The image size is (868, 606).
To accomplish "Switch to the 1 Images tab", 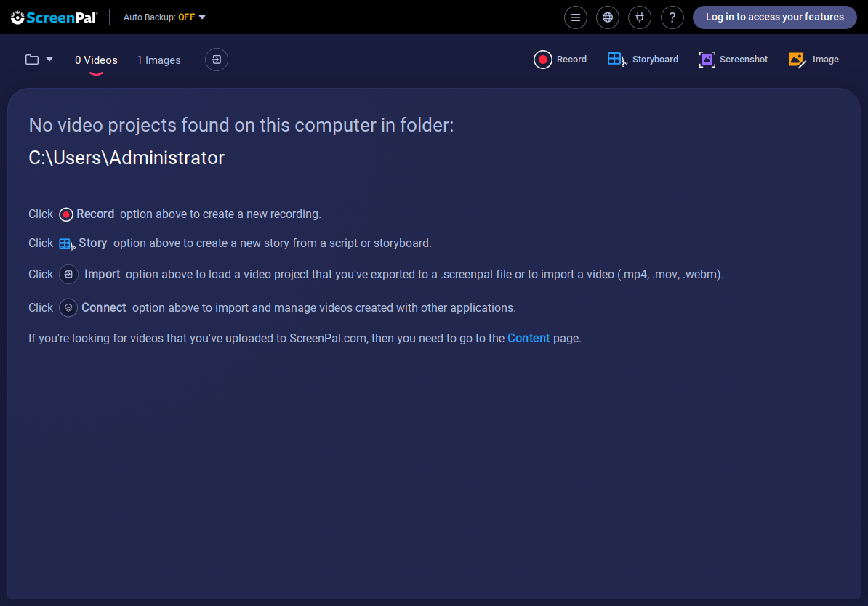I will tap(159, 60).
